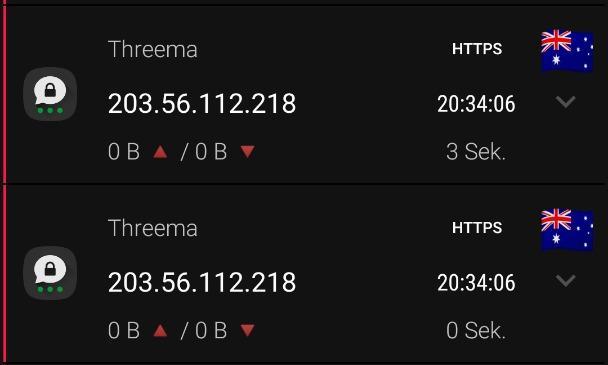Click the 0 Sek. duration text

click(476, 330)
